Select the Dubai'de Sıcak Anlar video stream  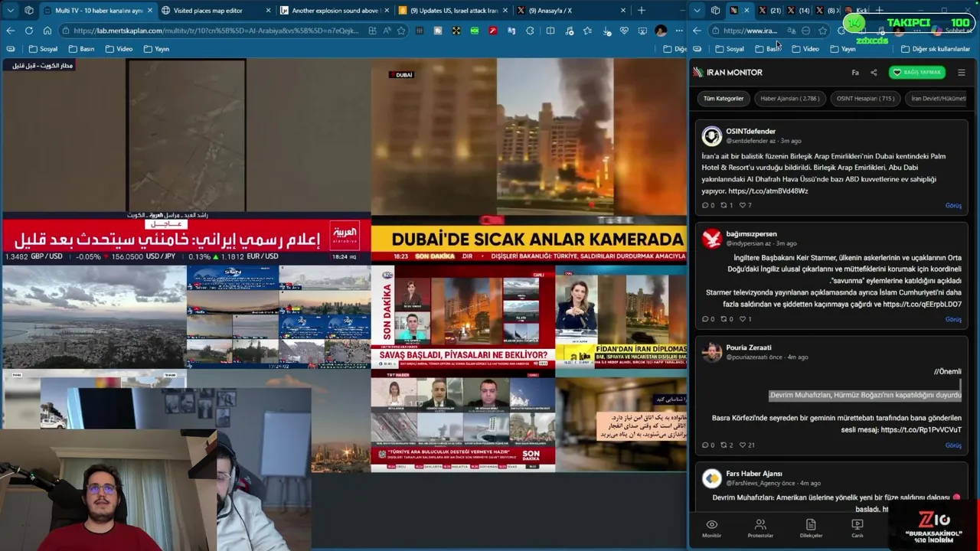point(528,161)
